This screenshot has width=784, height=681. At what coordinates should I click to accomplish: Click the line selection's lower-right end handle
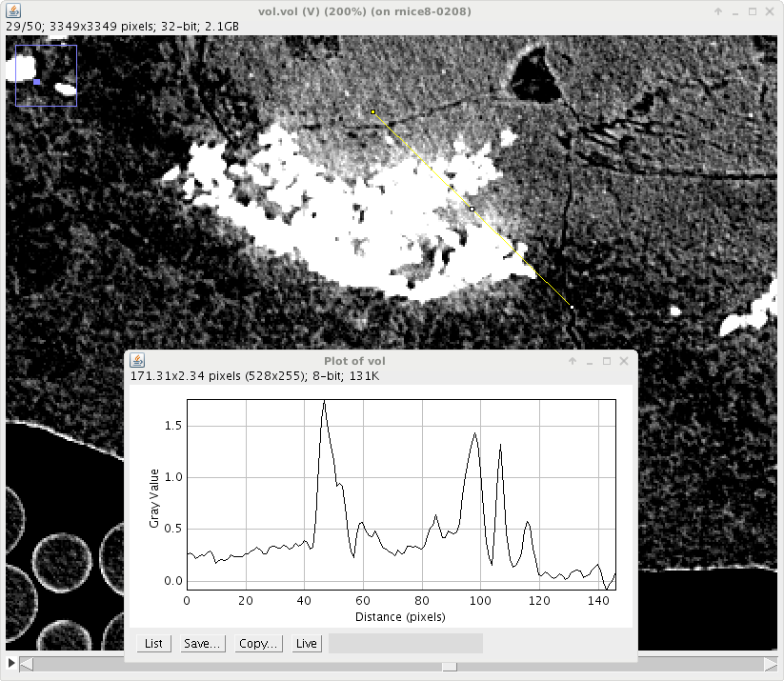tap(572, 307)
